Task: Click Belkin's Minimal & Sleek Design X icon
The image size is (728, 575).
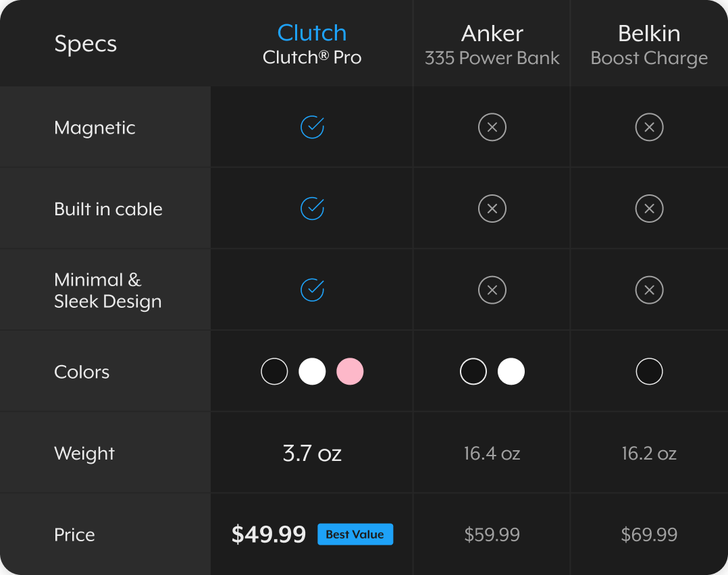Action: point(650,290)
